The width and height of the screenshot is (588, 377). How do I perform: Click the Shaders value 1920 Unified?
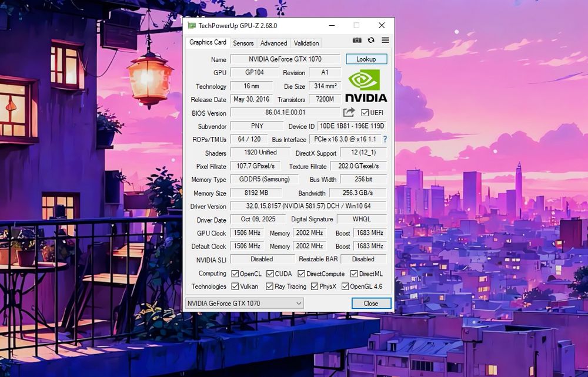click(260, 152)
